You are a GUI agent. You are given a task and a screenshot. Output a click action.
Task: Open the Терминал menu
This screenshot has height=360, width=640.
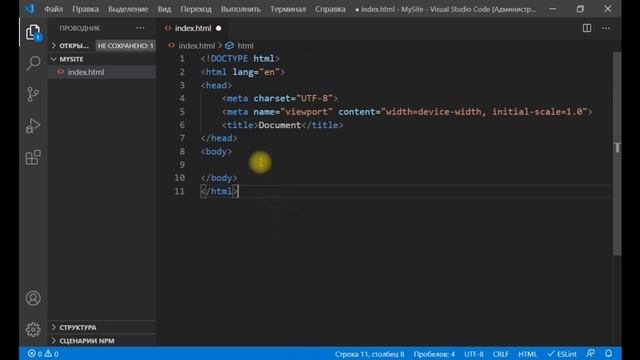[x=288, y=9]
